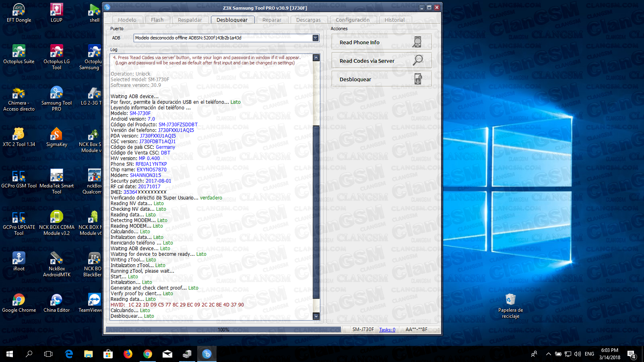Open Task View on the taskbar
Screen dimensions: 644x362
48,354
